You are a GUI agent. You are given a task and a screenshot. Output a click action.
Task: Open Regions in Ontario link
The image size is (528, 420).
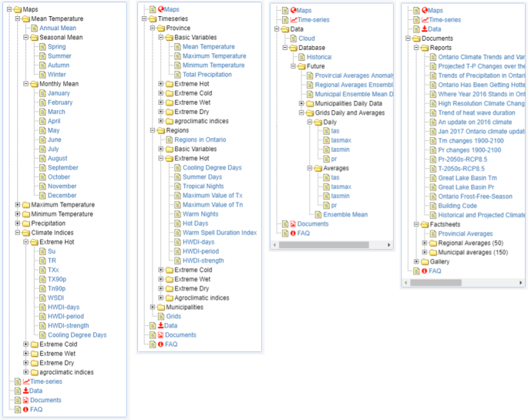pos(200,139)
